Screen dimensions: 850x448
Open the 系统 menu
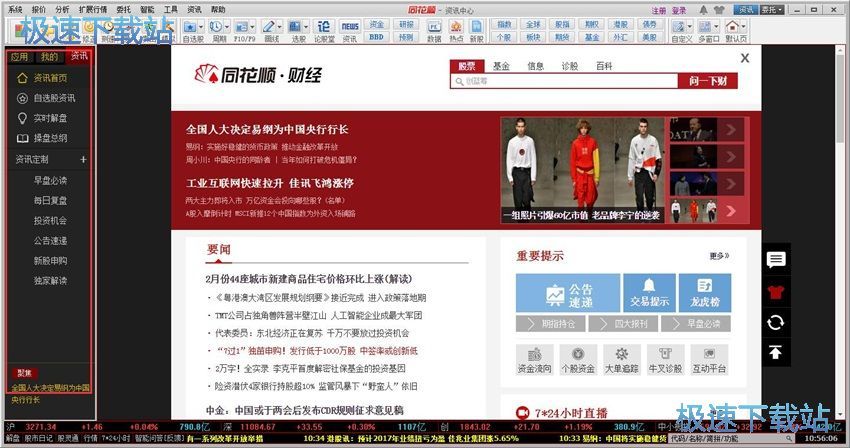point(15,9)
